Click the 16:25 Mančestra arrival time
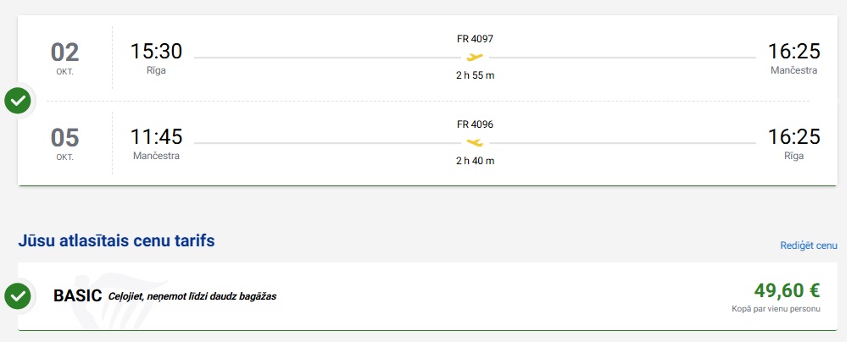The height and width of the screenshot is (342, 868). (793, 51)
